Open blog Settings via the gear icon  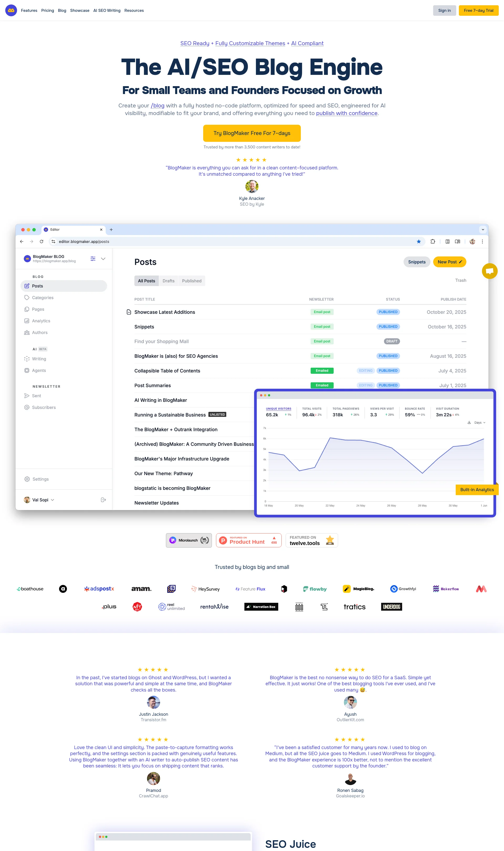coord(40,479)
